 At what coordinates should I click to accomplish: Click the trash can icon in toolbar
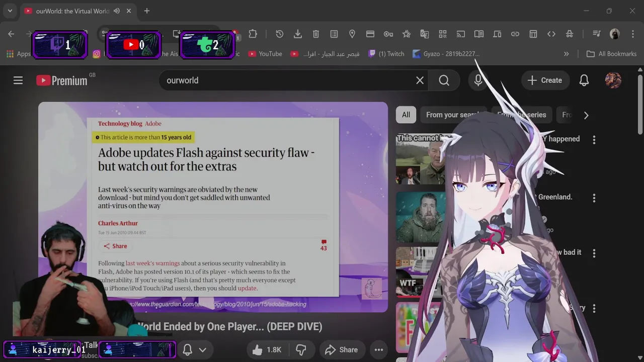(x=316, y=34)
